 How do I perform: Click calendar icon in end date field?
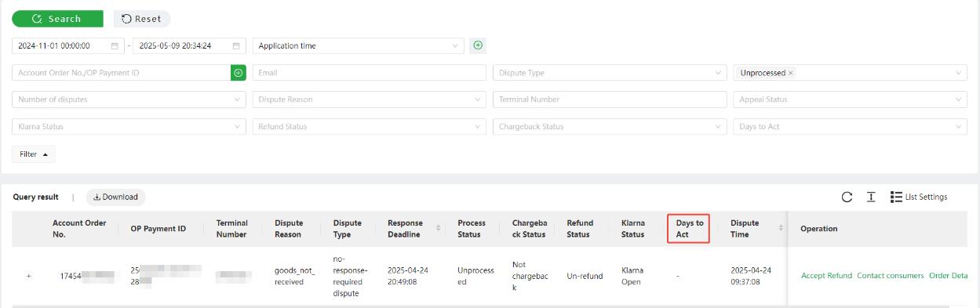235,45
